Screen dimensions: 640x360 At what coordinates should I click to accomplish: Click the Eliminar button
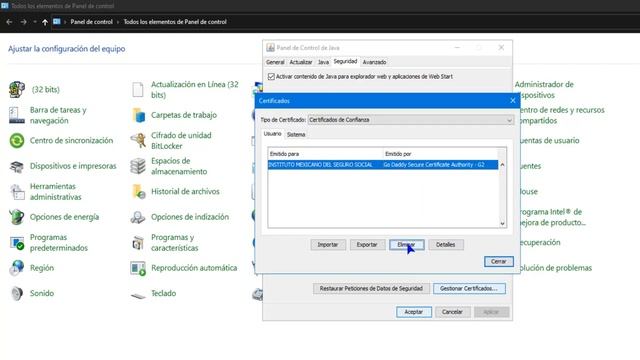407,244
